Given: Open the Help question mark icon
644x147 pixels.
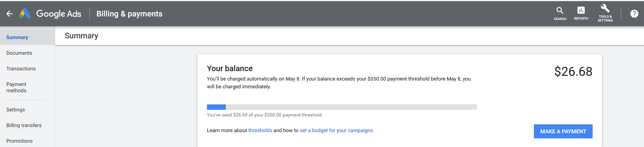Looking at the screenshot, I should [x=634, y=14].
